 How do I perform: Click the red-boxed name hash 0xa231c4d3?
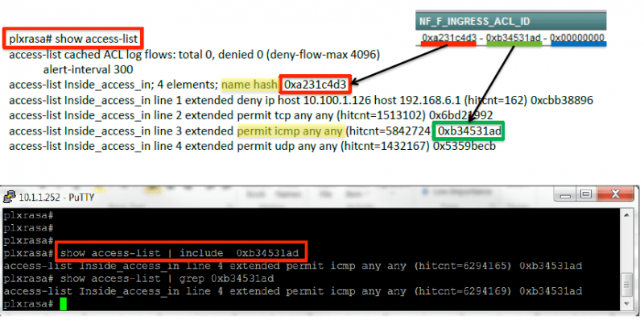click(316, 85)
